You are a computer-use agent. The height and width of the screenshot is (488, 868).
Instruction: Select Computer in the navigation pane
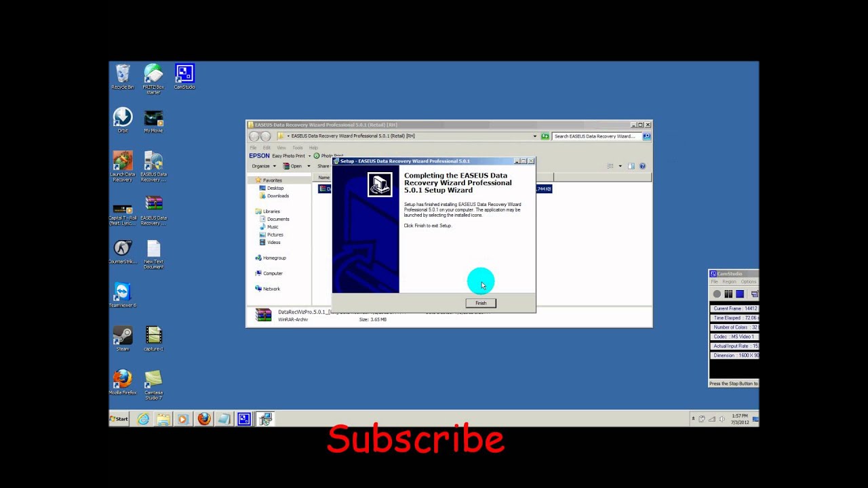click(x=269, y=273)
